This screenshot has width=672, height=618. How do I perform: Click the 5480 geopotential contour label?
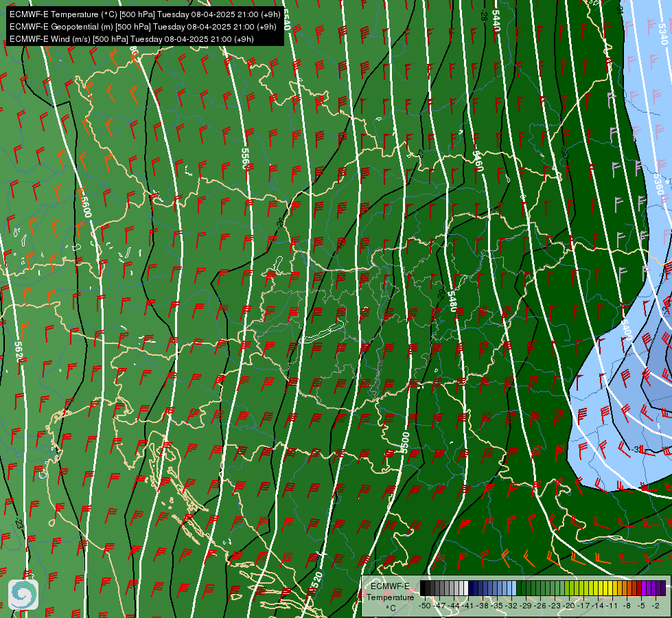(453, 301)
